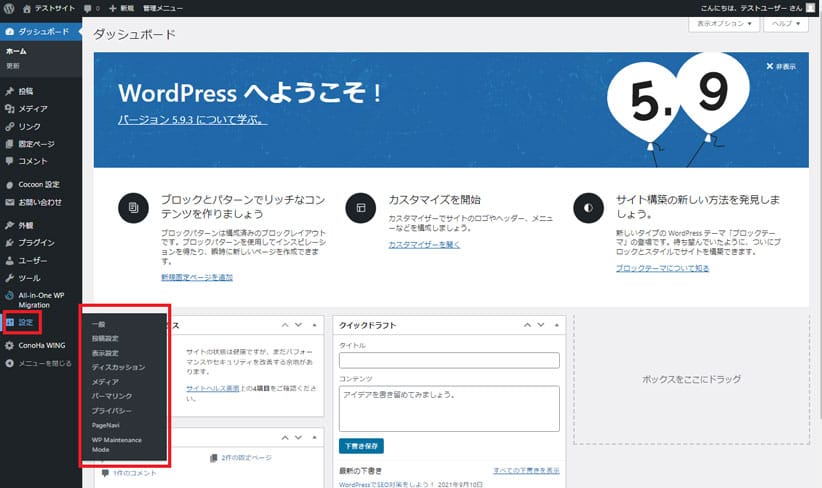Click the half-circle styles icon
Viewport: 822px width, 488px height.
pyautogui.click(x=588, y=208)
